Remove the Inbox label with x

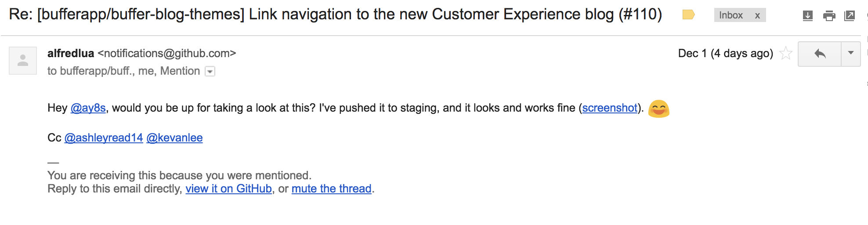coord(757,15)
